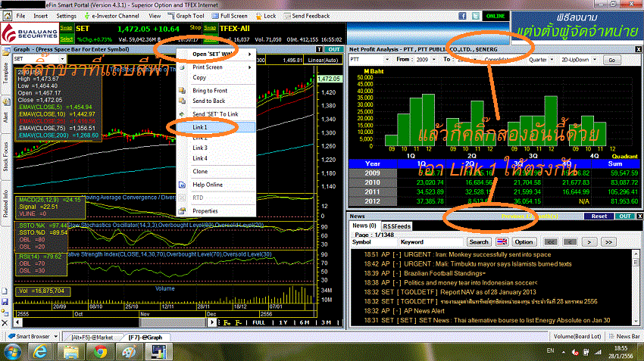Screen dimensions: 644x361
Task: Open the 2D-UpDown chart type dropdown
Action: pyautogui.click(x=595, y=60)
